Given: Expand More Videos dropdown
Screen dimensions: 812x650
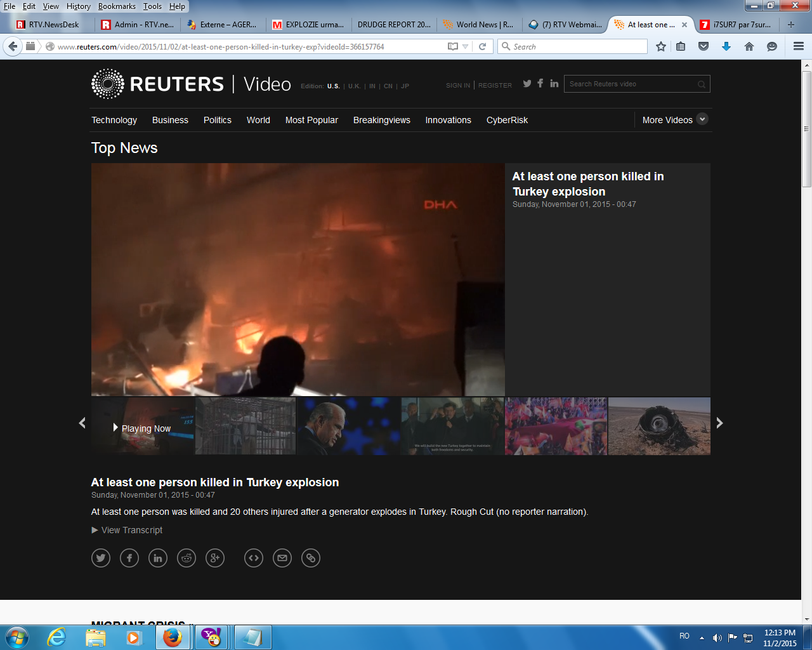Looking at the screenshot, I should point(675,119).
